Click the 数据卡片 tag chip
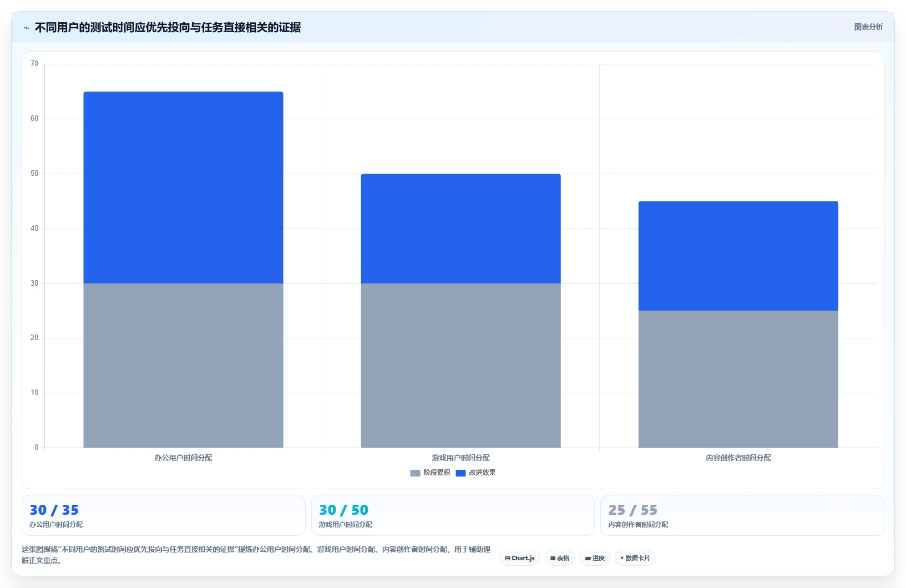The width and height of the screenshot is (906, 588). (x=635, y=558)
